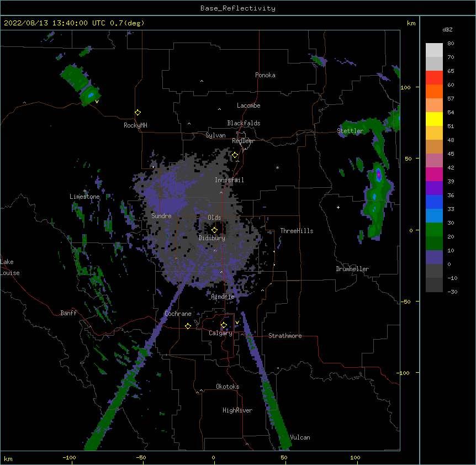The height and width of the screenshot is (465, 476).
Task: Select the Strathmore label
Action: [285, 336]
